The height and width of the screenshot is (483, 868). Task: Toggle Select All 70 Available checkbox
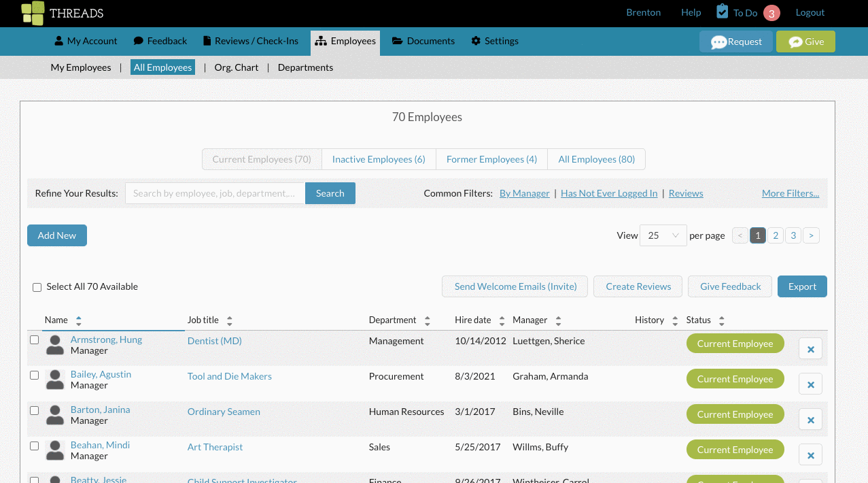[37, 287]
